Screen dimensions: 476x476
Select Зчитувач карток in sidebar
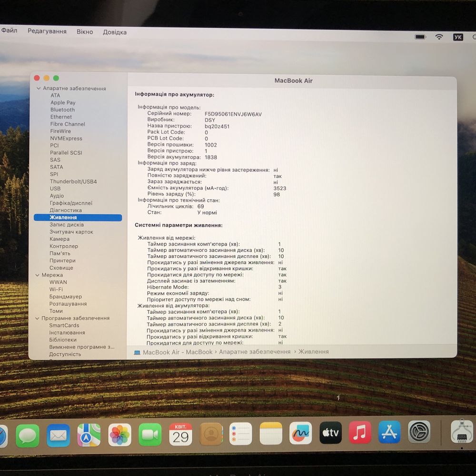click(71, 232)
